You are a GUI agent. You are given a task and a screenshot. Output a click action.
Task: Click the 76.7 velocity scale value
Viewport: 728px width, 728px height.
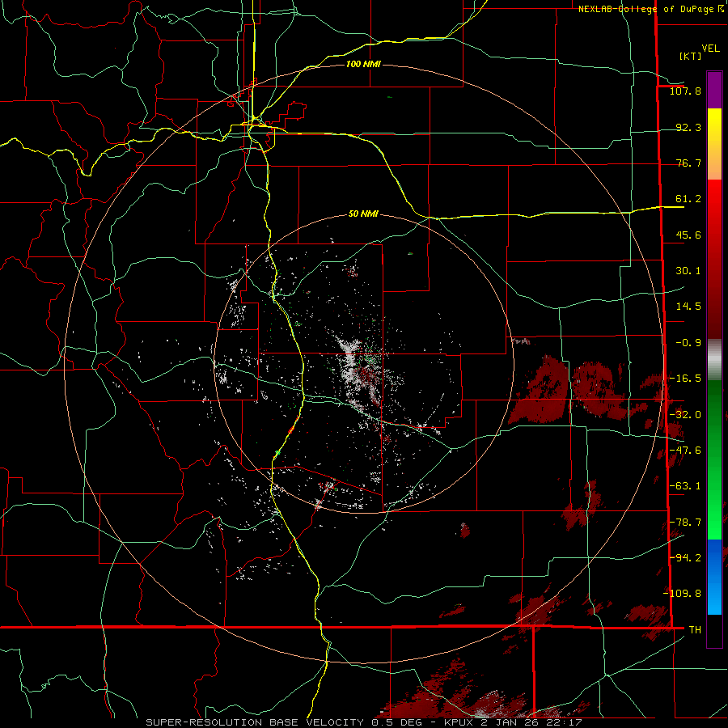tap(688, 163)
